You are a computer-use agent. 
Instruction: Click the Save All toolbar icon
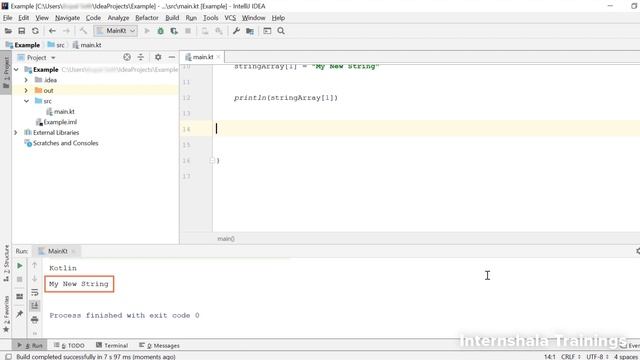pos(22,31)
